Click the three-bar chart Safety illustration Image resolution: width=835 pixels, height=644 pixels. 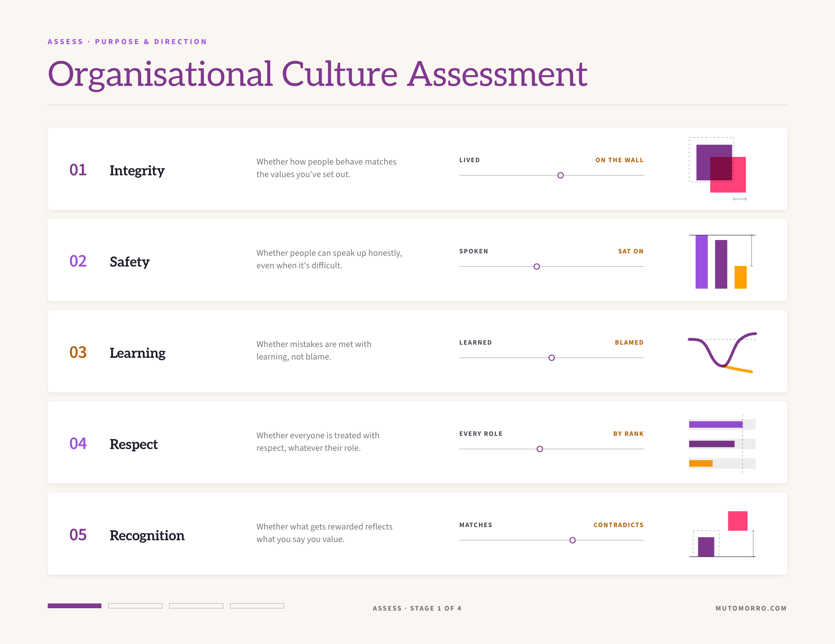[722, 261]
